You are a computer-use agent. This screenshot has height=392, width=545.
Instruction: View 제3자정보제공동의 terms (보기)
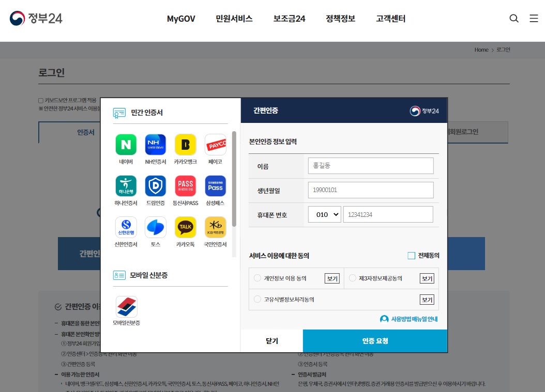[427, 278]
